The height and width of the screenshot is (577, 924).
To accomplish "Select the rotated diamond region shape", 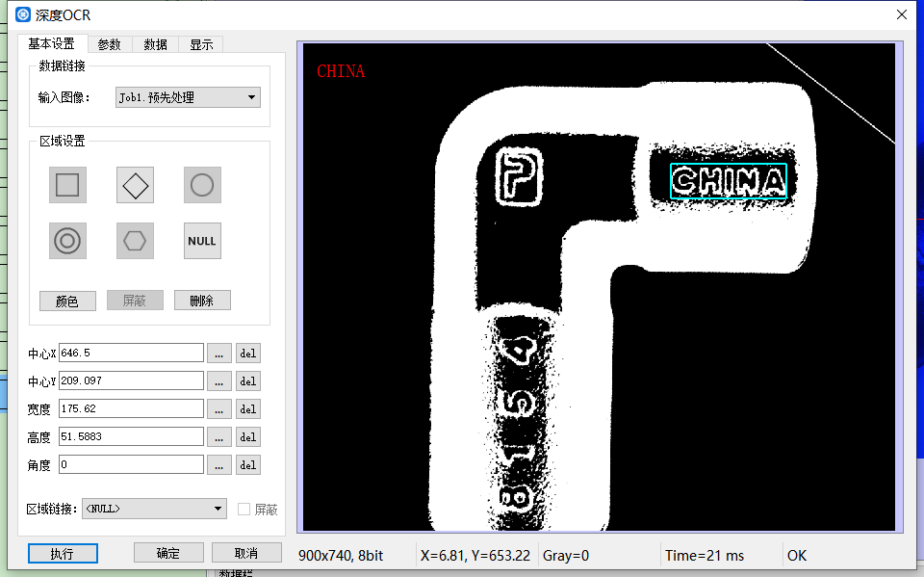I will (135, 185).
